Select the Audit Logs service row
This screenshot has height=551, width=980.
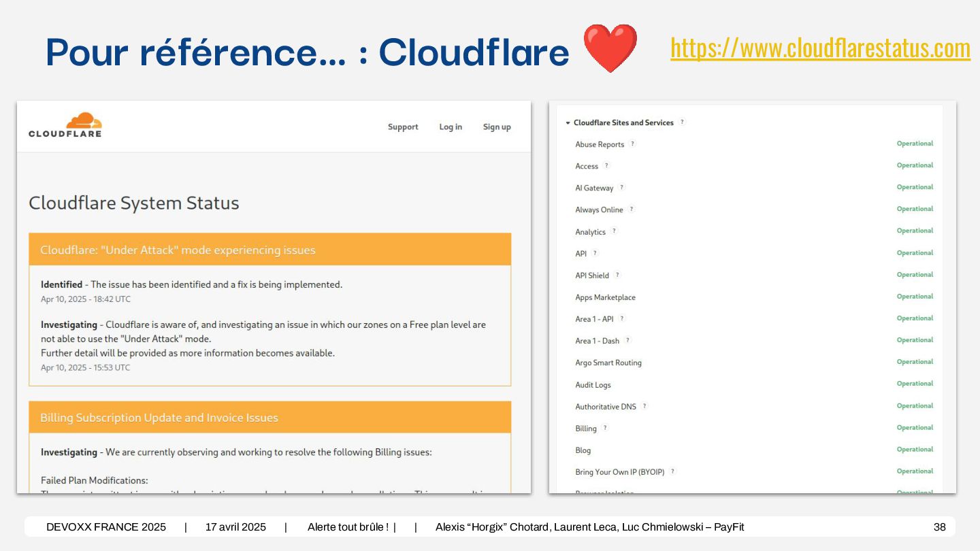pyautogui.click(x=754, y=384)
